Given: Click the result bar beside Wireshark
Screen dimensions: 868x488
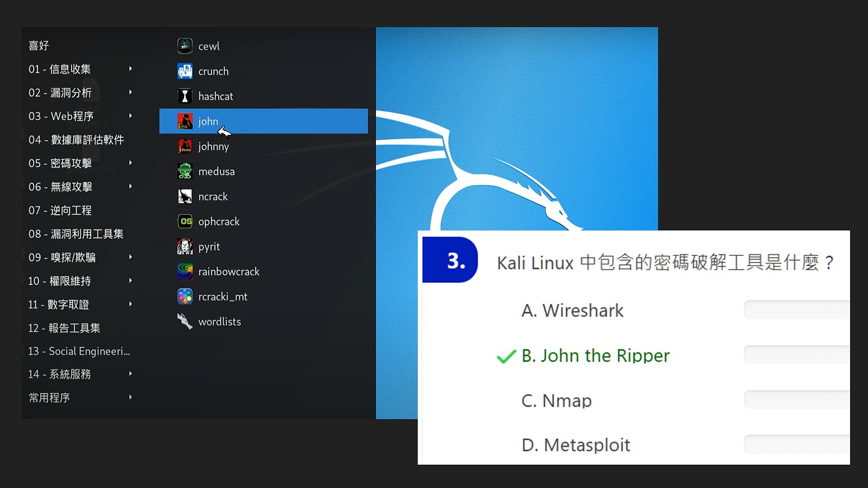Looking at the screenshot, I should click(x=797, y=310).
